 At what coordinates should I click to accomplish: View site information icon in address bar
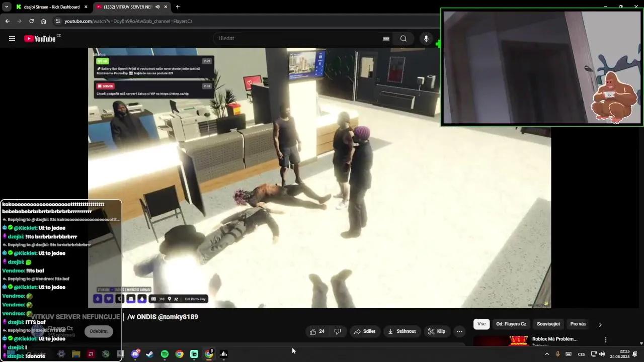pyautogui.click(x=58, y=21)
